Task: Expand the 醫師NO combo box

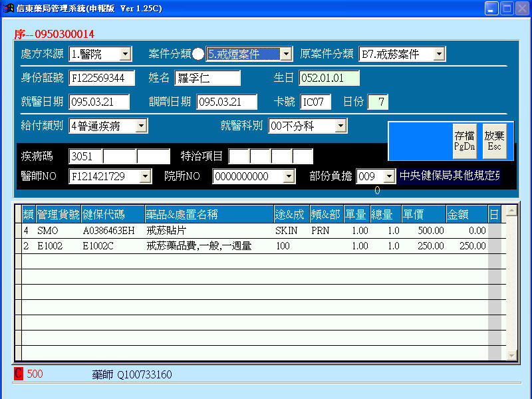Action: [x=146, y=176]
